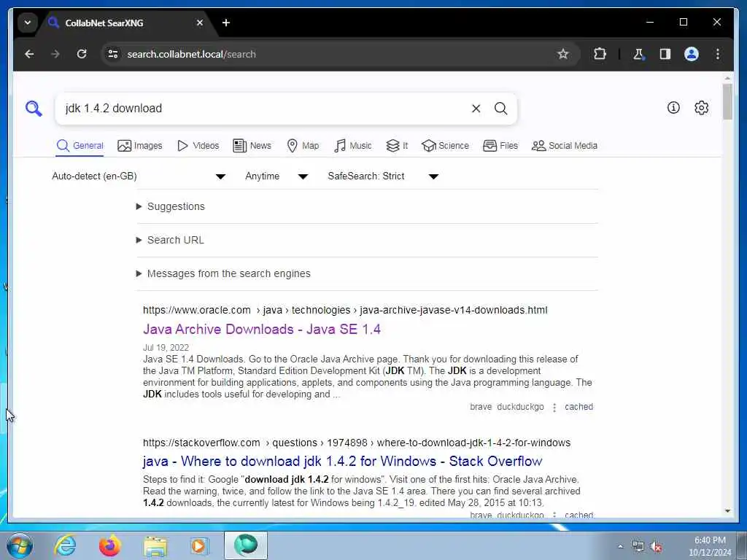The image size is (747, 560).
Task: Click the muted volume tray icon
Action: coord(656,547)
